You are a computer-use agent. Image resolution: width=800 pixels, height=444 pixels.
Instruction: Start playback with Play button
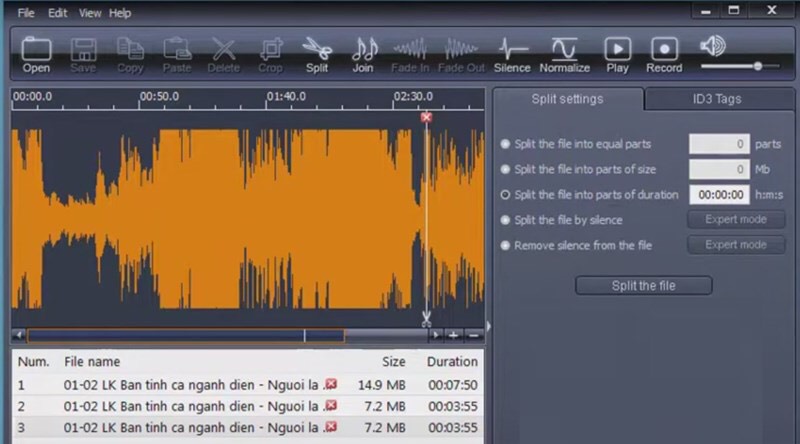tap(617, 55)
